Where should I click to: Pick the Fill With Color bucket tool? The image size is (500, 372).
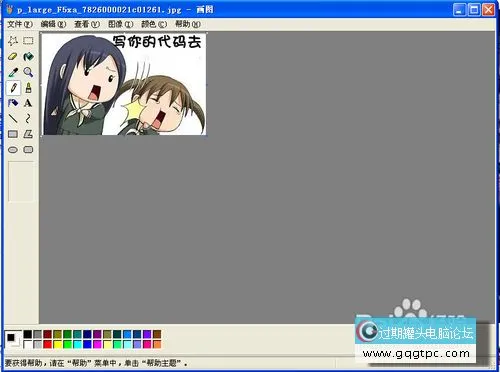coord(28,56)
